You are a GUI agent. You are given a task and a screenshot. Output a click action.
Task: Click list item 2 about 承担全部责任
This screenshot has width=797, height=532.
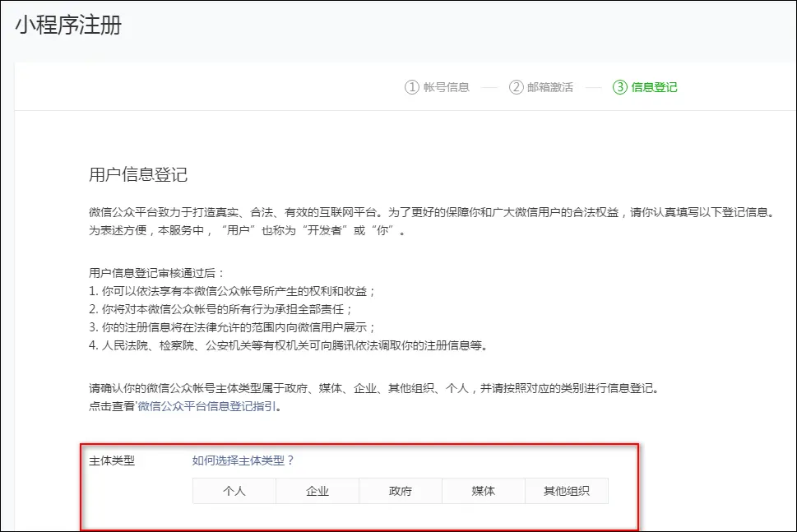pos(220,309)
